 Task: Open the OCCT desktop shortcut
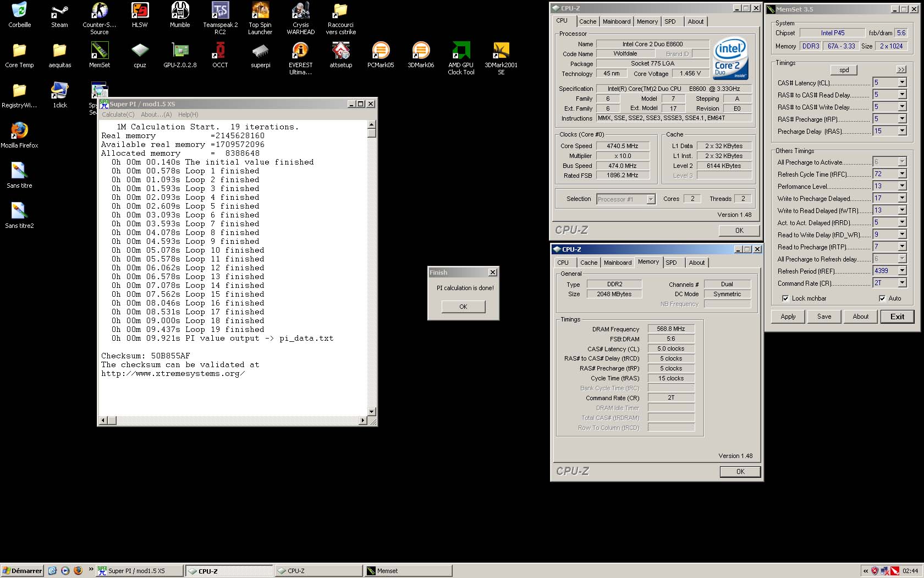(220, 55)
